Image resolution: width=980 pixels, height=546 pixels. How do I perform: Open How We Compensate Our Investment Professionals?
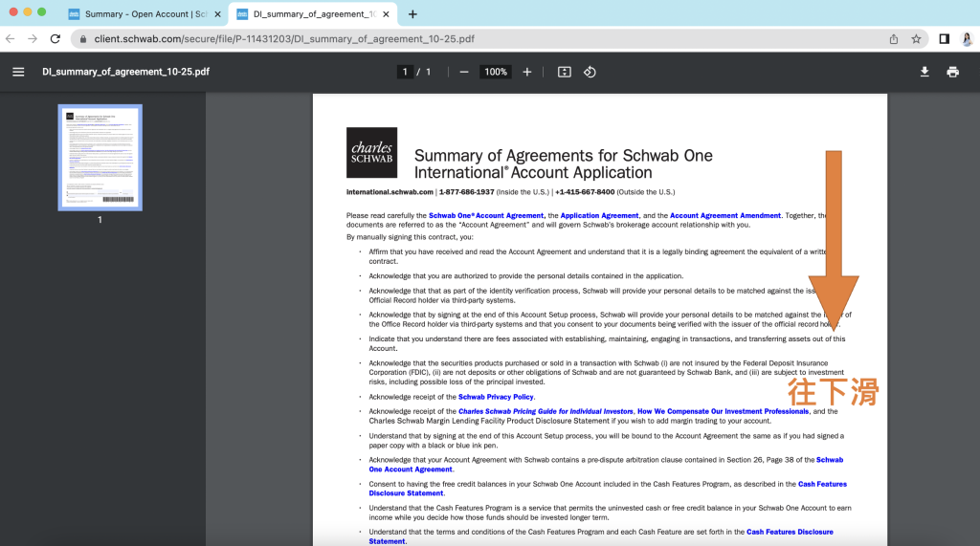[723, 411]
